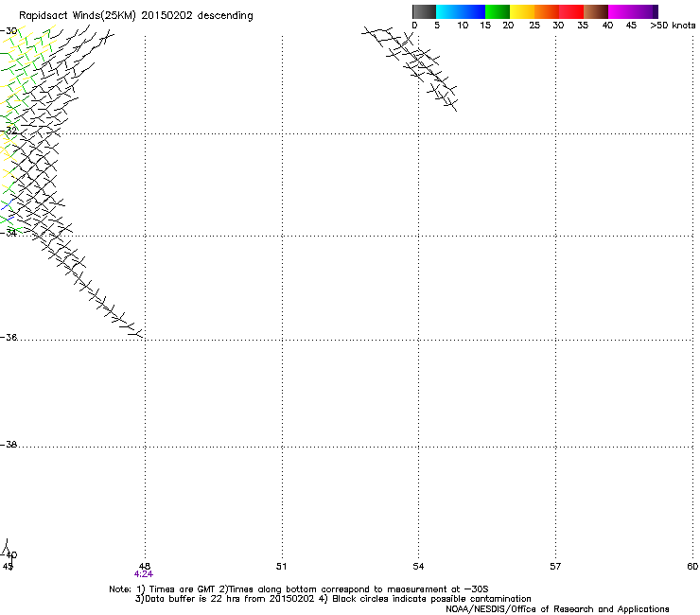This screenshot has width=700, height=615.
Task: Click the 'NOAA/NESDIS/Office of Research and Applications' credit
Action: tap(557, 609)
